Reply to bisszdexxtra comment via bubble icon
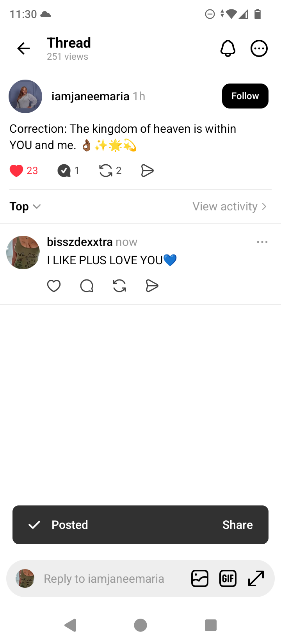The width and height of the screenshot is (281, 644). [87, 286]
